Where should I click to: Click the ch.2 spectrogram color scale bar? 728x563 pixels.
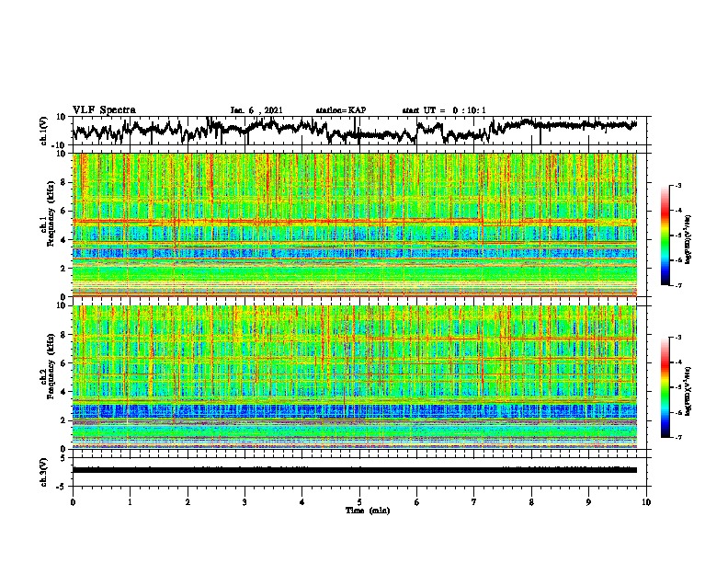coord(665,387)
